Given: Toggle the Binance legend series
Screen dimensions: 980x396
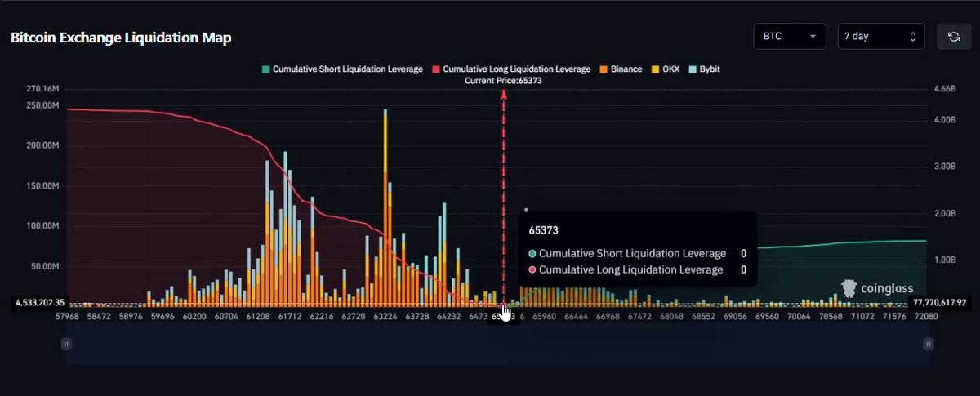Looking at the screenshot, I should [x=620, y=69].
